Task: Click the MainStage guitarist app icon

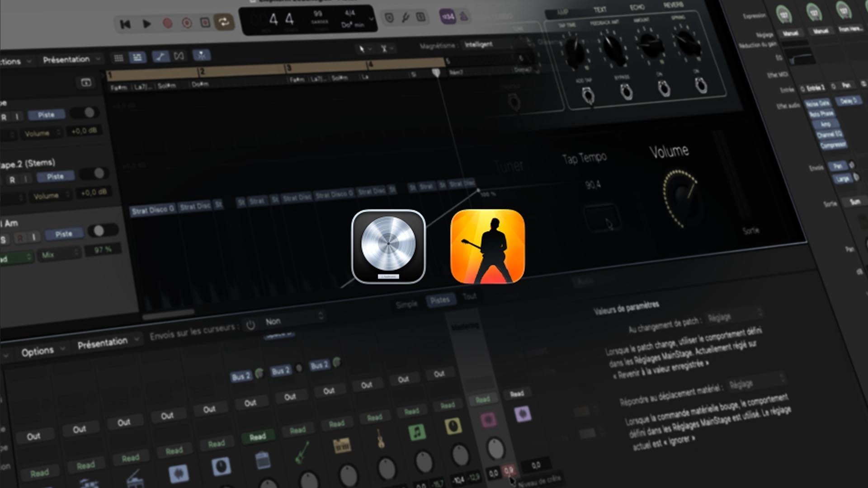Action: point(488,247)
